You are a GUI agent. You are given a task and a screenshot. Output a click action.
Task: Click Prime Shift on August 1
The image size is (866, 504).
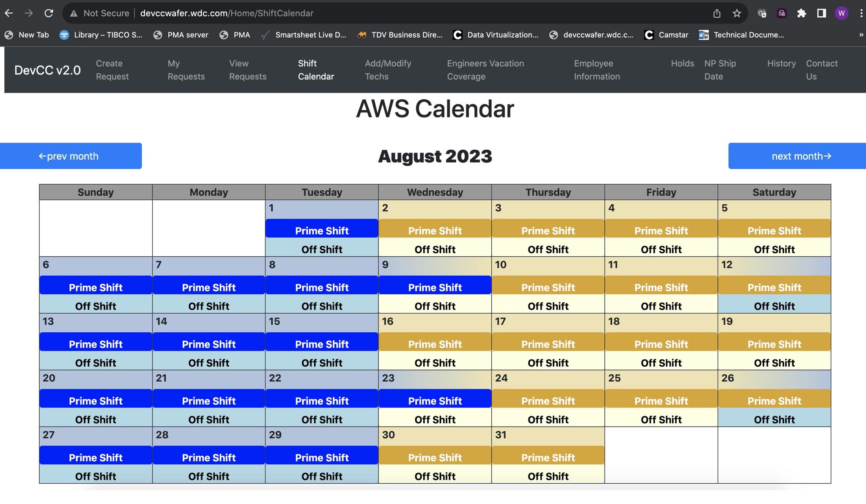322,229
